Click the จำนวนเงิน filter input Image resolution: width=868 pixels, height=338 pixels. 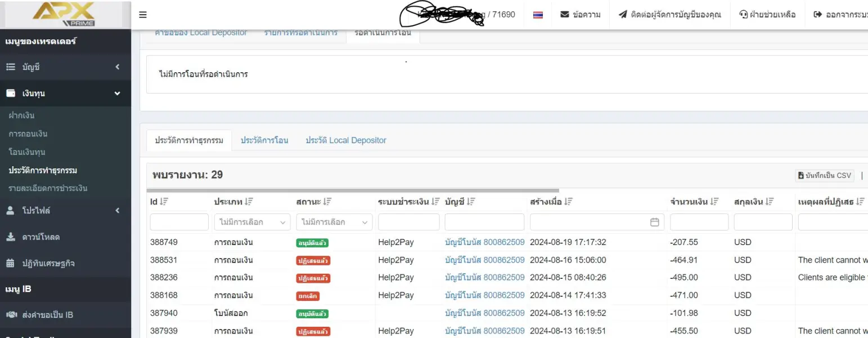(x=699, y=222)
